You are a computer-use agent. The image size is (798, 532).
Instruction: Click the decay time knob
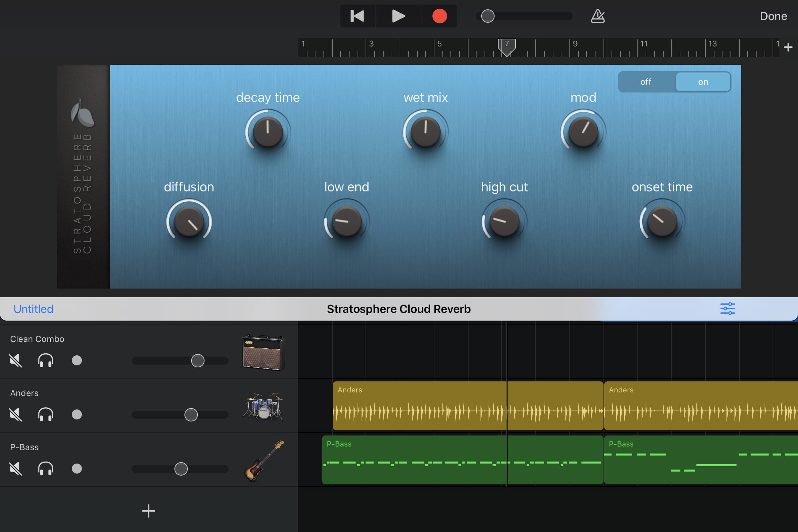click(268, 132)
